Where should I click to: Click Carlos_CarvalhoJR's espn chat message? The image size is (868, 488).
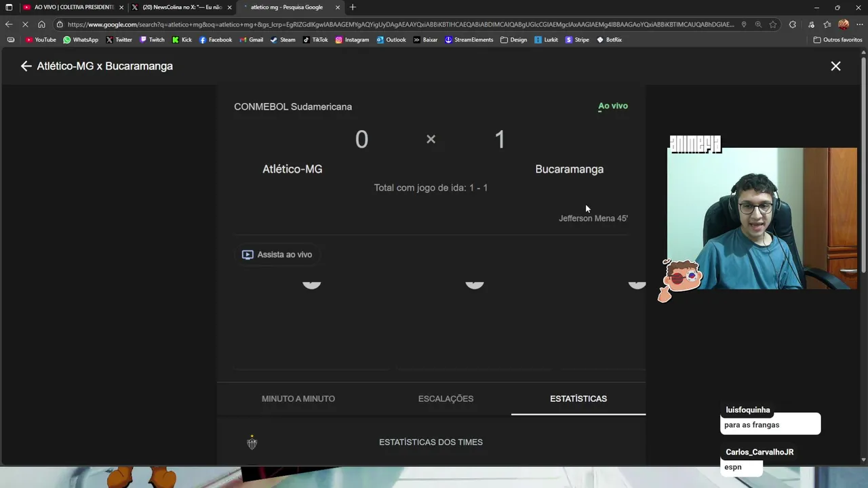[741, 467]
